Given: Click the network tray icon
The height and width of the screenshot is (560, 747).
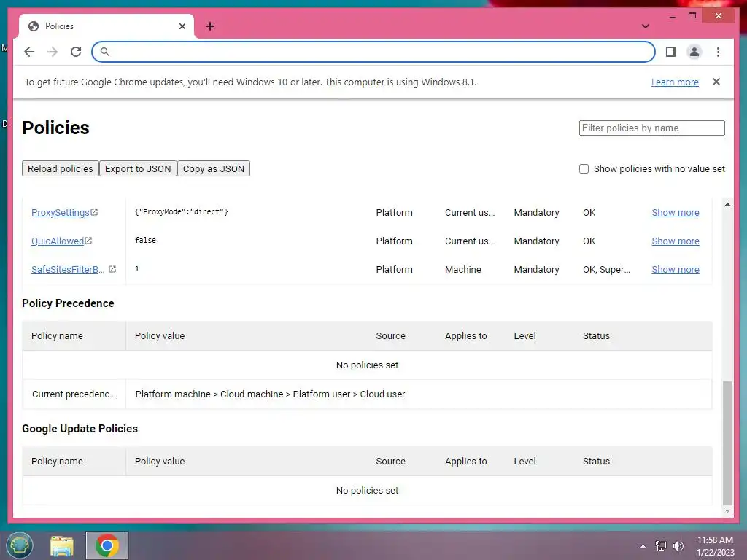Looking at the screenshot, I should point(661,546).
